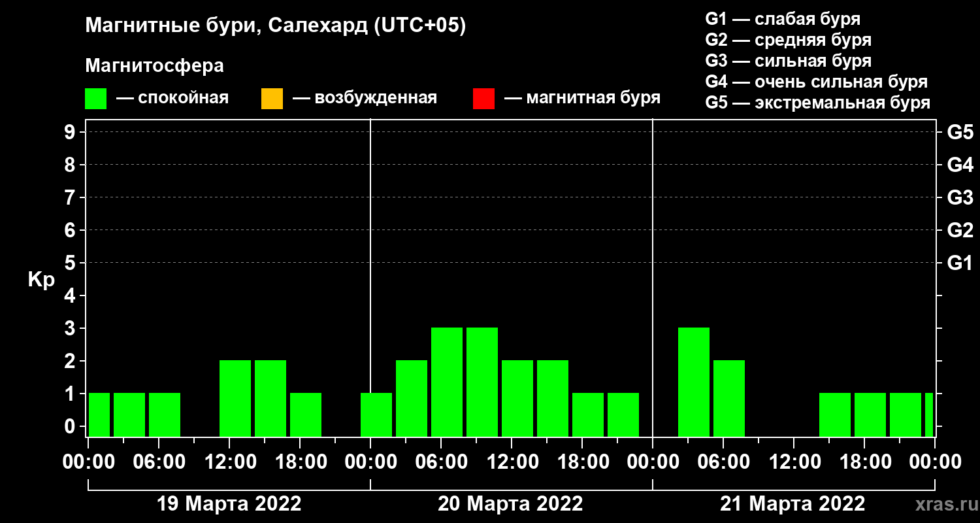This screenshot has width=980, height=523.
Task: Click the green 'спокойная' legend swatch
Action: [x=95, y=99]
